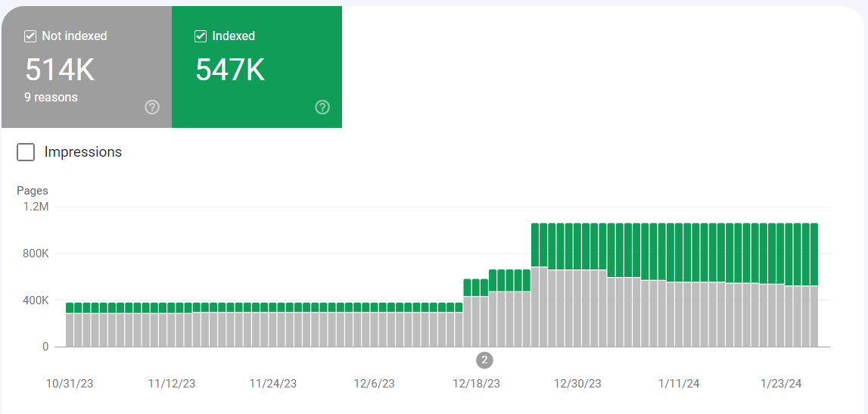Click green segment of the rightmost chart bar
This screenshot has width=868, height=414.
814,254
